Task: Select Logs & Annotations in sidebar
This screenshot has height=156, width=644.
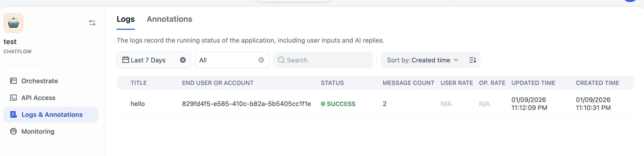Action: [x=52, y=115]
